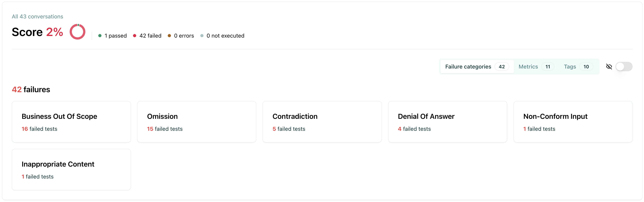Click the amber errors indicator dot

point(170,36)
